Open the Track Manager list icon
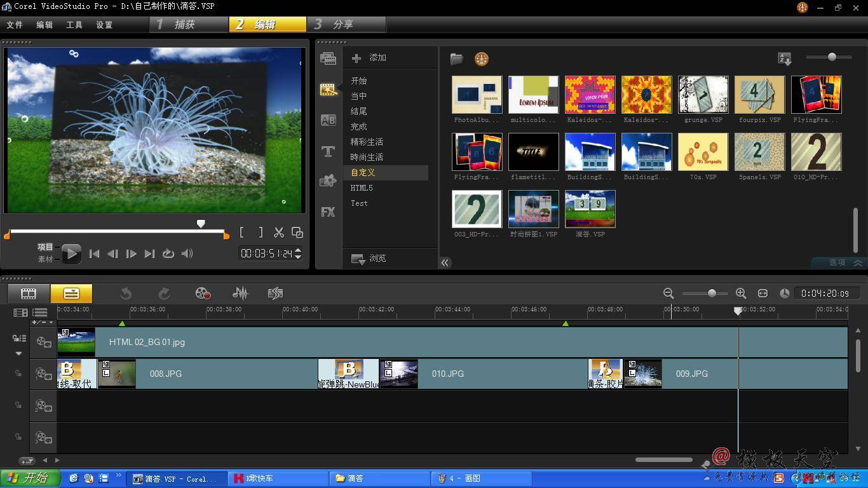This screenshot has width=868, height=488. pos(40,313)
